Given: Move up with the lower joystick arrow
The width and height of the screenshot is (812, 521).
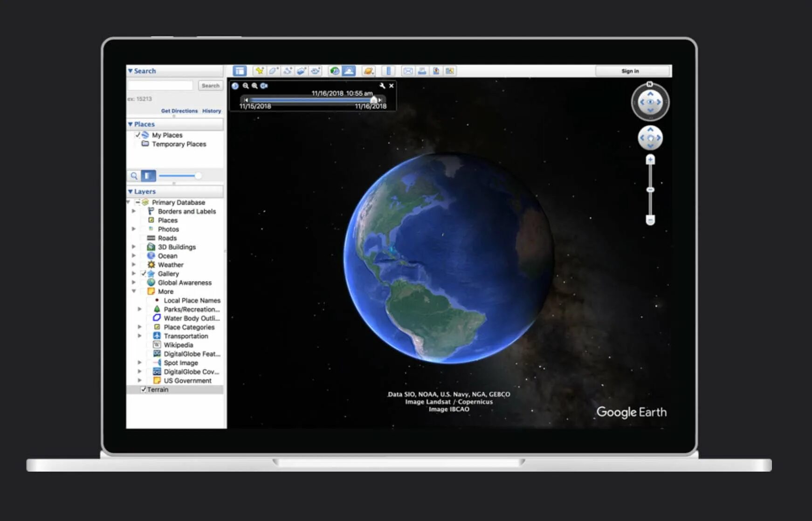Looking at the screenshot, I should coord(650,130).
